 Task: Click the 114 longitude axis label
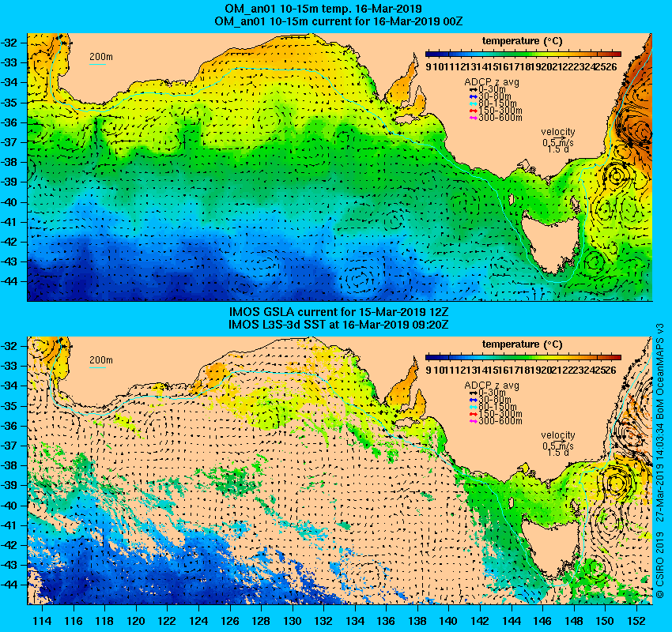pyautogui.click(x=42, y=621)
